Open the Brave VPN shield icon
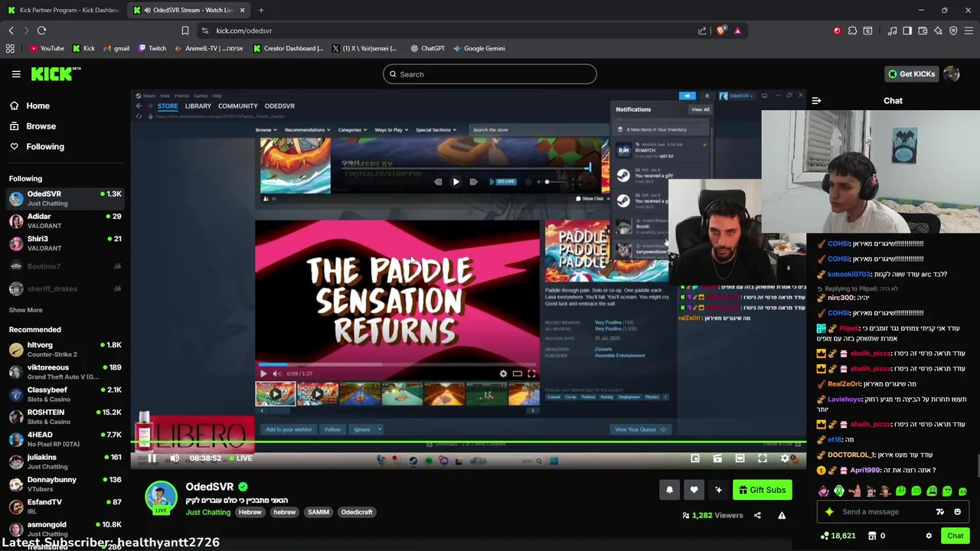This screenshot has height=551, width=980. coord(953,31)
